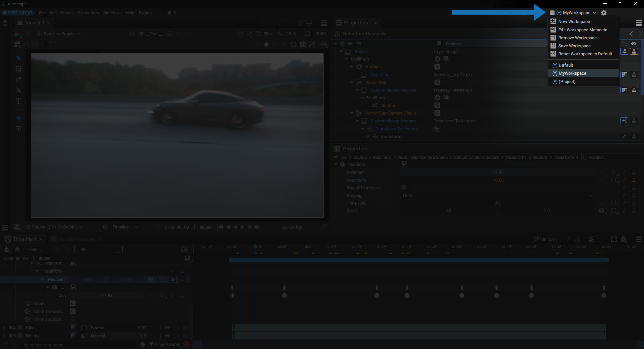This screenshot has height=349, width=644.
Task: Click the notifications bell icon
Action: [x=169, y=13]
